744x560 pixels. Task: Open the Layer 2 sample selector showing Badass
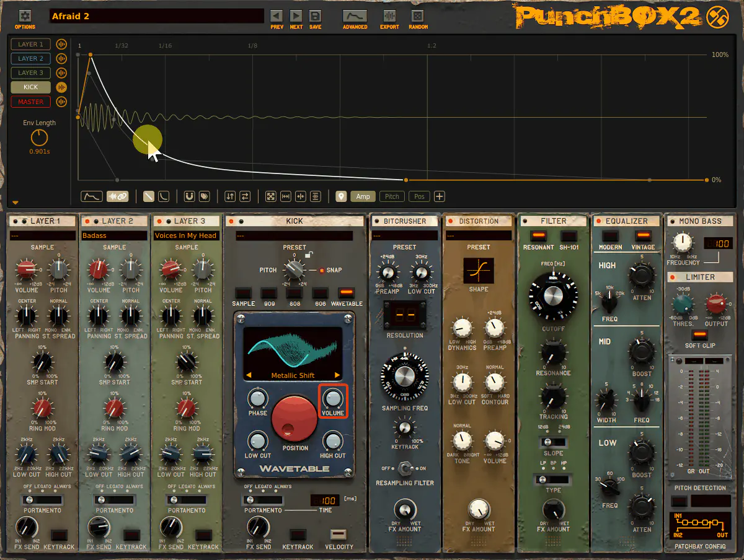pyautogui.click(x=115, y=235)
